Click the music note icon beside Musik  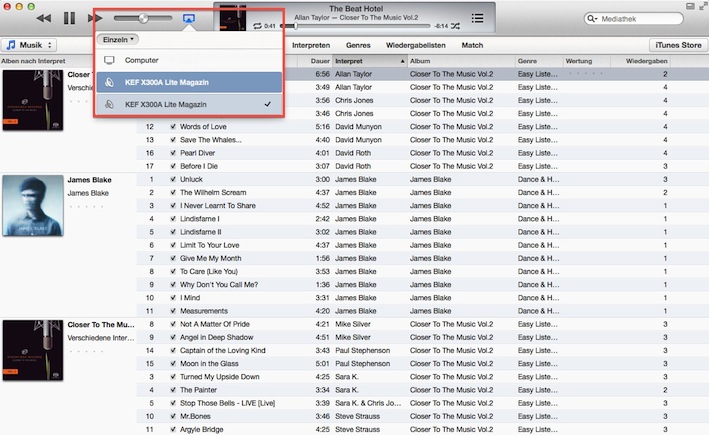(11, 45)
